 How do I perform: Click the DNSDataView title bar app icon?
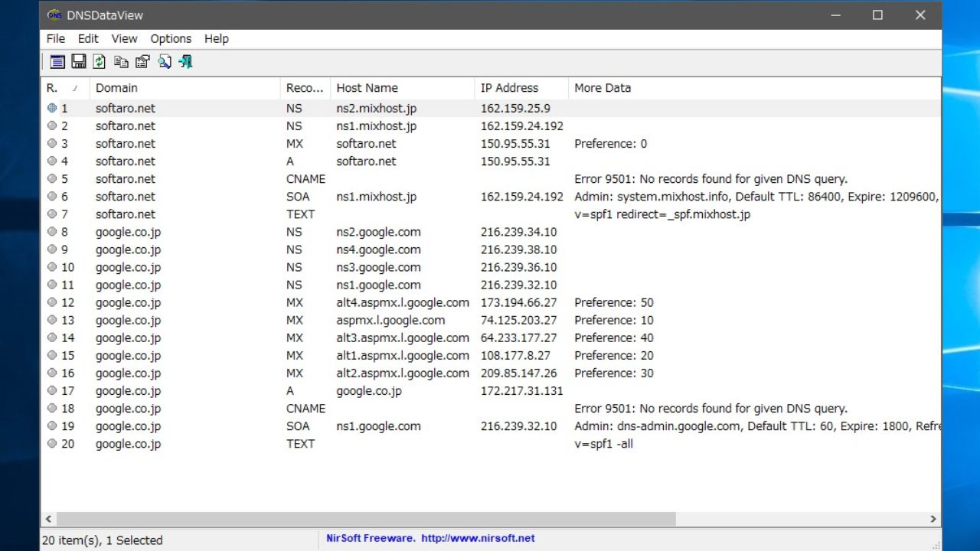click(54, 15)
